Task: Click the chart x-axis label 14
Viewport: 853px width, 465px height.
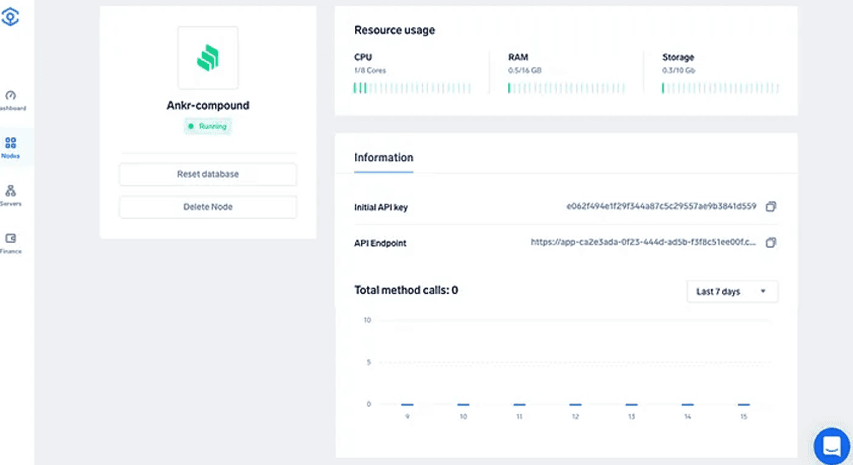Action: pos(688,417)
